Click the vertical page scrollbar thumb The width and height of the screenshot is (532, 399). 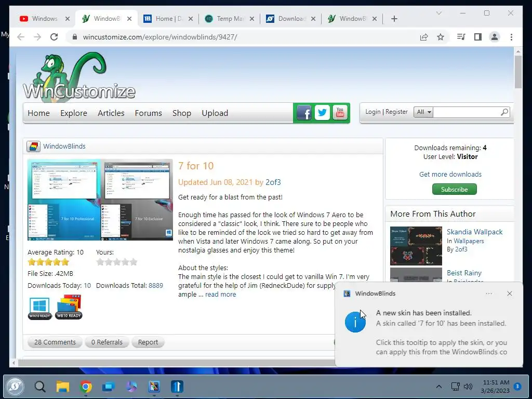click(518, 72)
